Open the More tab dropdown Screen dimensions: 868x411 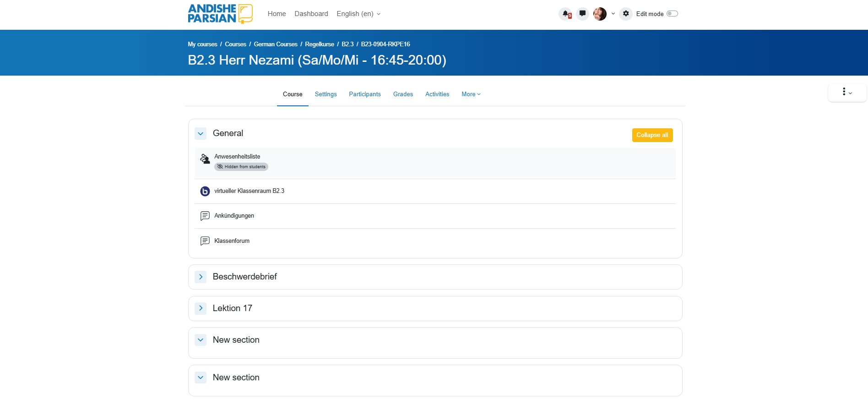coord(471,94)
